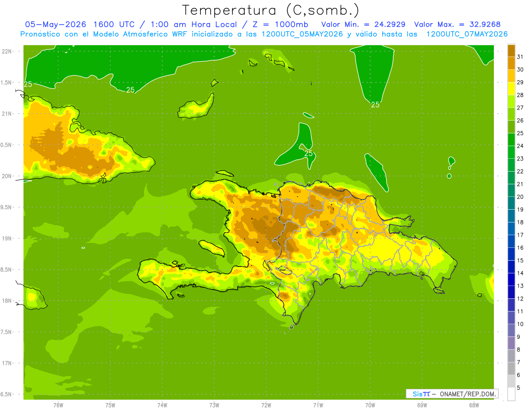The image size is (532, 411).
Task: Select the gray swatch labeled 6
Action: (x=511, y=368)
